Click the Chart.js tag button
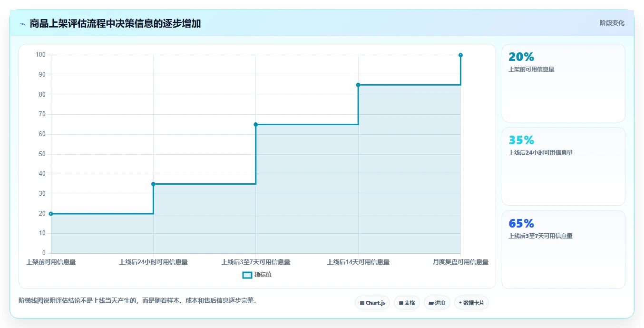This screenshot has height=328, width=644. 372,303
